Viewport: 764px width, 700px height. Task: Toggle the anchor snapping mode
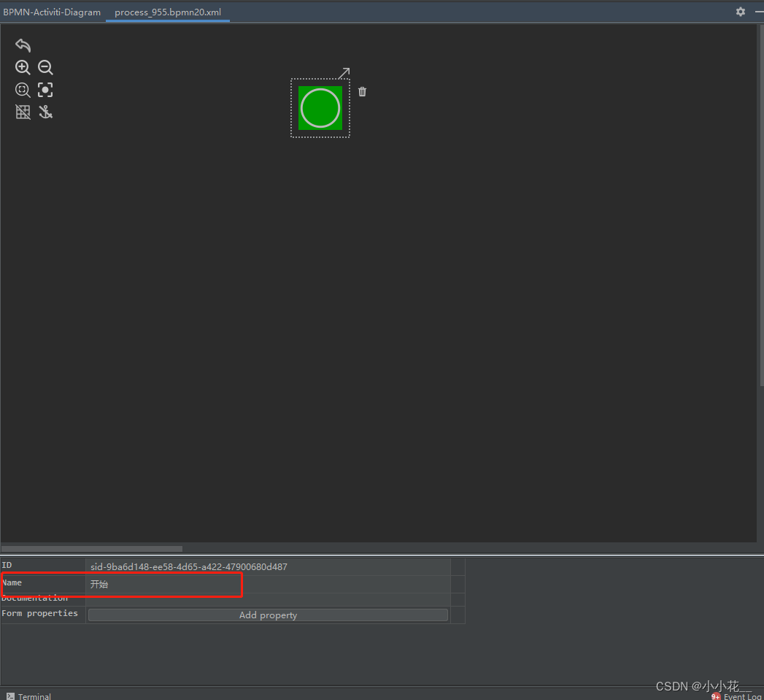click(x=45, y=112)
